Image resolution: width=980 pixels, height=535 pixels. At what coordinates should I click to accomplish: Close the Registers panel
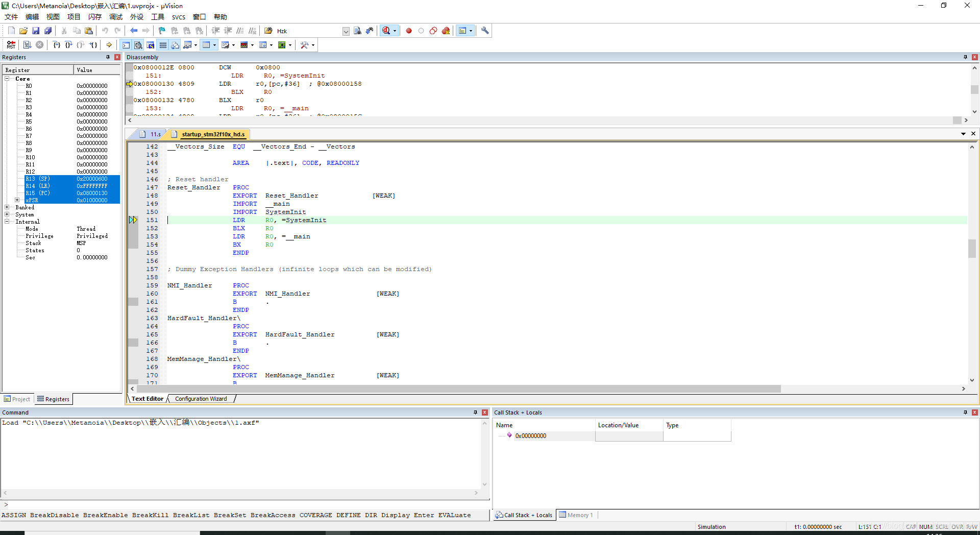[117, 57]
